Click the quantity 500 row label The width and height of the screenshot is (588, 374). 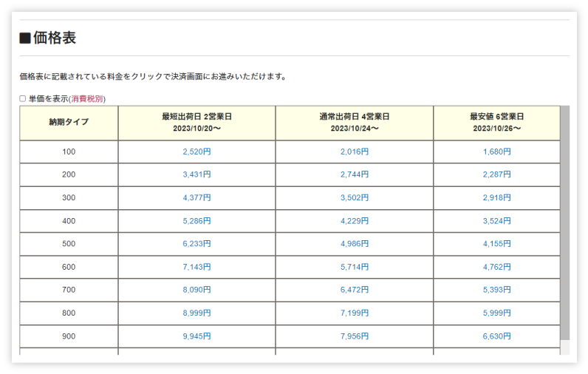click(69, 244)
